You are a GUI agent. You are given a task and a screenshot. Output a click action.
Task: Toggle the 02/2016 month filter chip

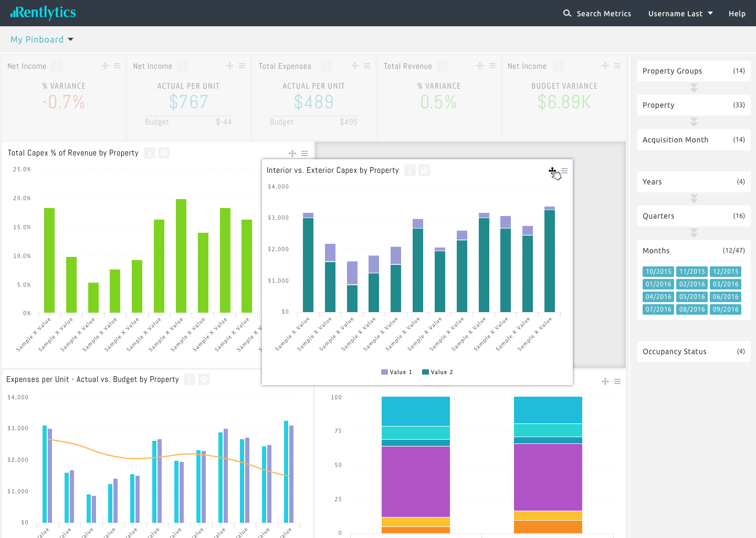[x=692, y=284]
